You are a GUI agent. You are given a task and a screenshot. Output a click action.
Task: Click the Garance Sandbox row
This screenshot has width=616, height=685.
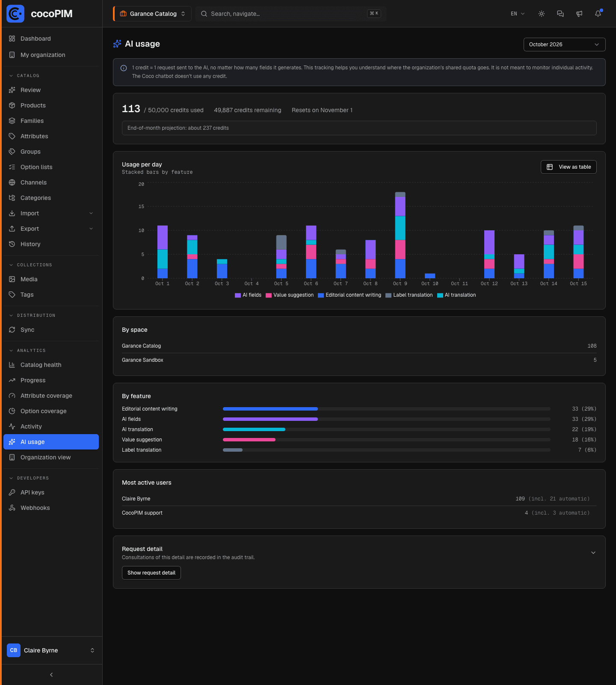(359, 360)
